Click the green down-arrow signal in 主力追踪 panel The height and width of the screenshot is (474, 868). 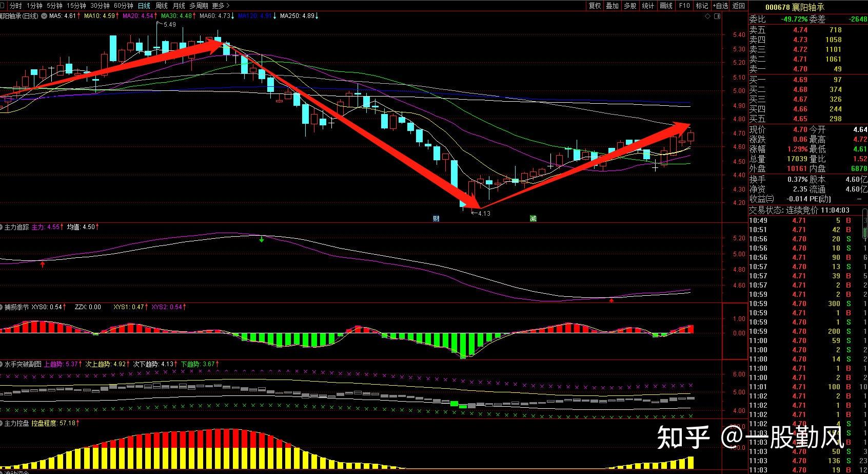tap(262, 239)
